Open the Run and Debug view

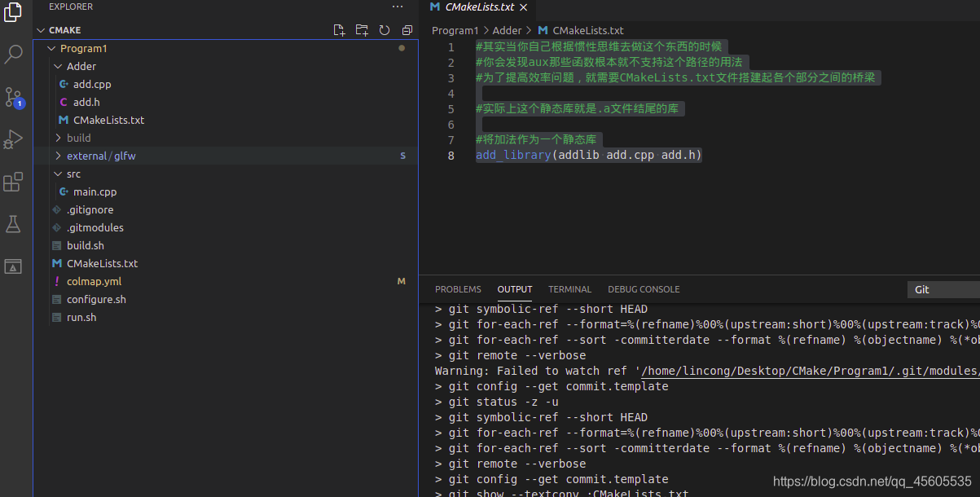13,139
